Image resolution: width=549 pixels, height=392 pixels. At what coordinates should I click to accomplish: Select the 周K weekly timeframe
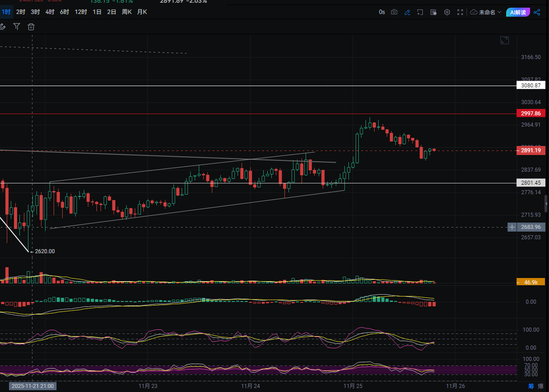tap(127, 12)
